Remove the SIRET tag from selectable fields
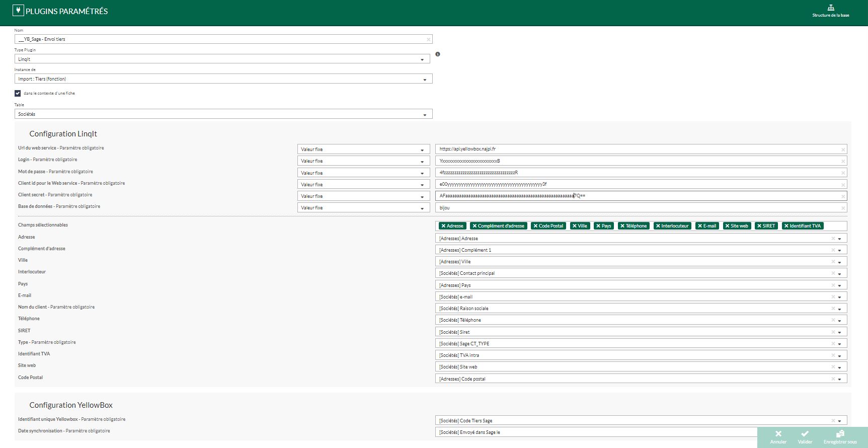 759,226
